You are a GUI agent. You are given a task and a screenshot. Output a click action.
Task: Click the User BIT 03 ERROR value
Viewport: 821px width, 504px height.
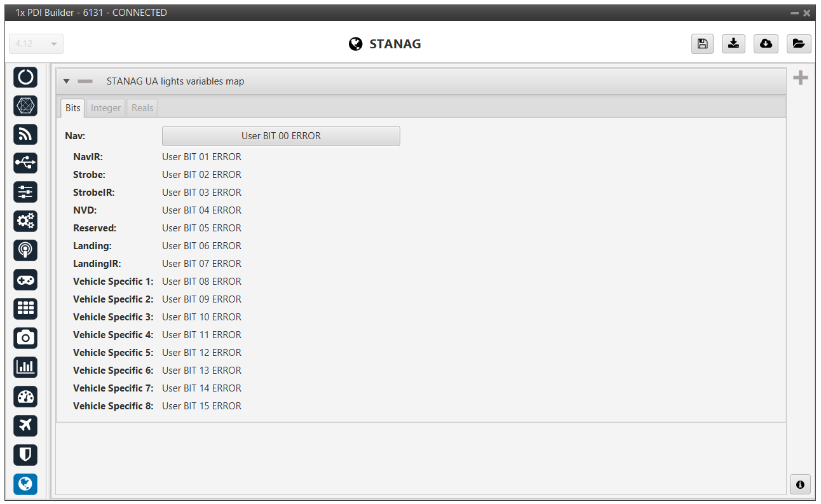point(201,193)
